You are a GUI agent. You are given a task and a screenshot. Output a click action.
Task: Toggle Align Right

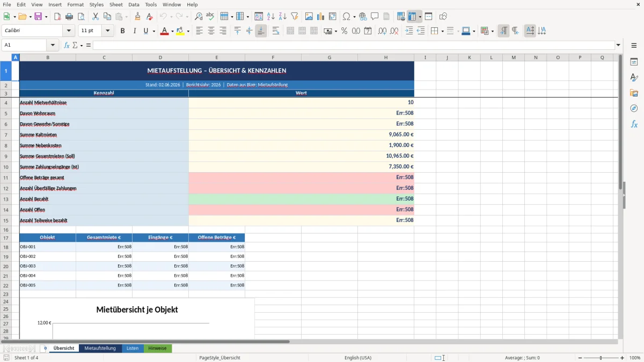[x=223, y=31]
